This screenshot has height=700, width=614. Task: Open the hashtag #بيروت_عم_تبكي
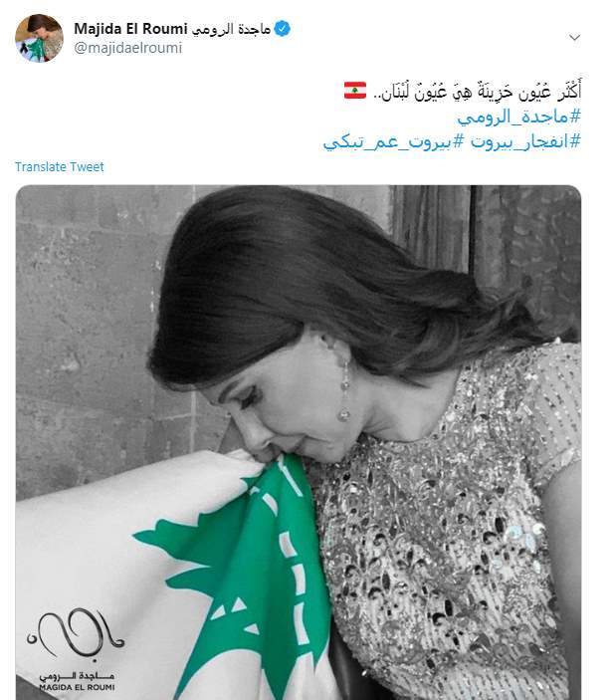(x=393, y=141)
